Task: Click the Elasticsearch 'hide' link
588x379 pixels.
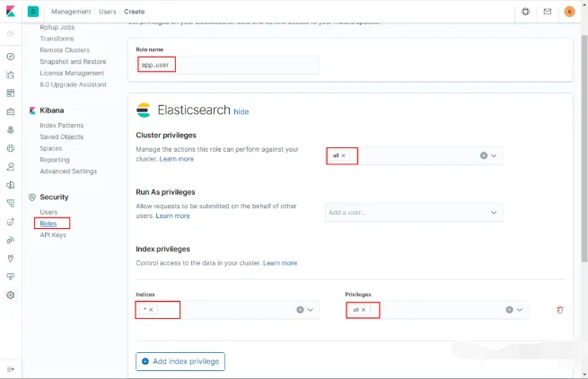Action: coord(241,111)
